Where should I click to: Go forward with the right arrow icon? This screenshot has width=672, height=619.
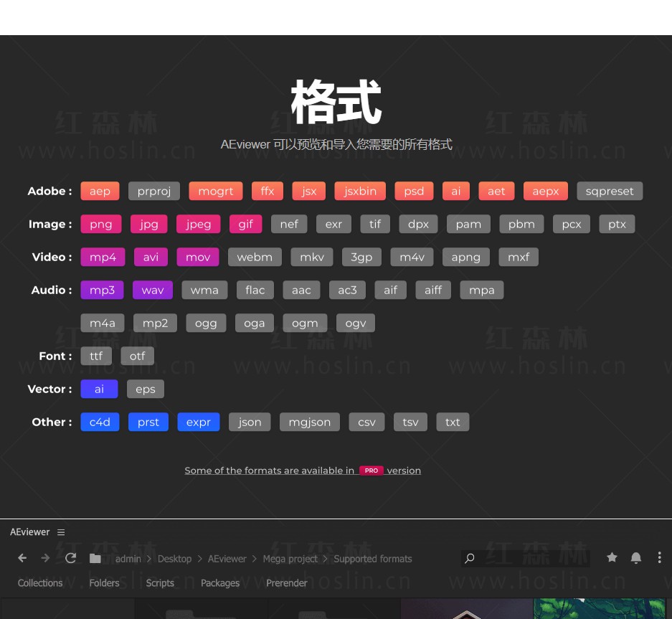pyautogui.click(x=45, y=558)
